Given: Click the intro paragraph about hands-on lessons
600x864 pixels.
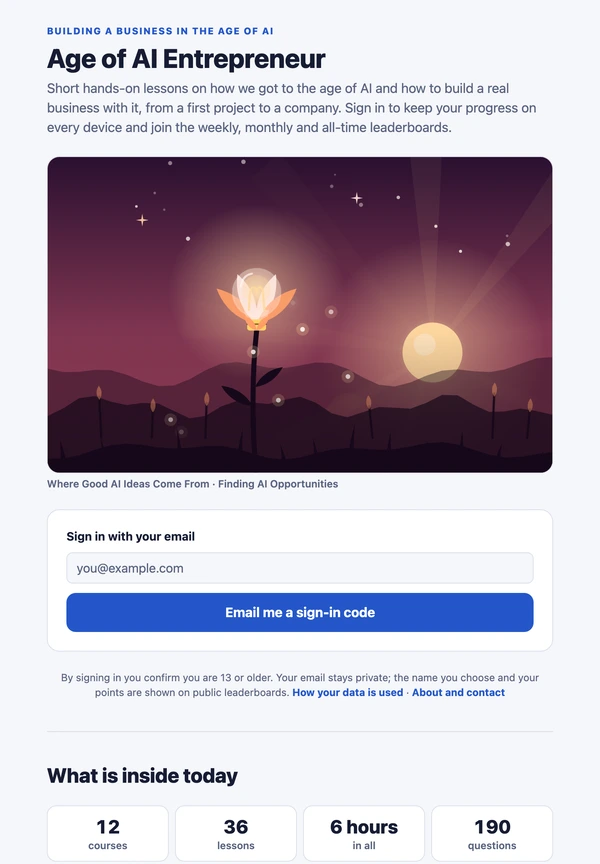Looking at the screenshot, I should (x=291, y=108).
